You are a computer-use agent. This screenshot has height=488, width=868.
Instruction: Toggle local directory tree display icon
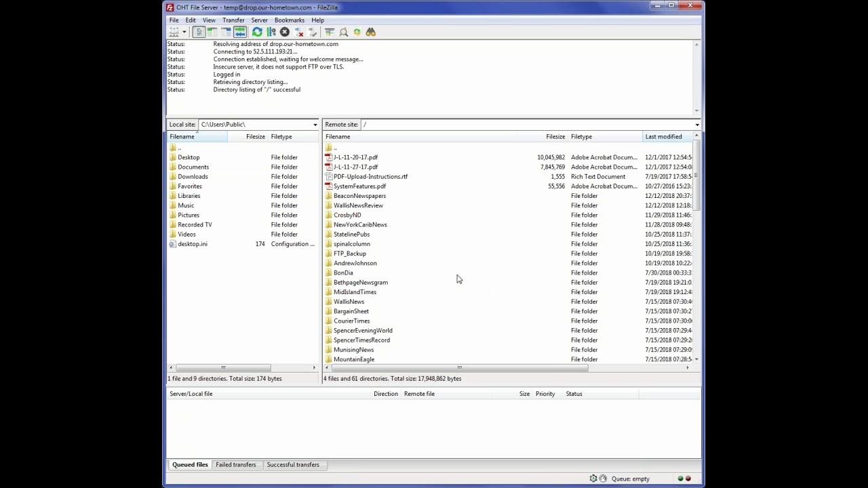point(212,32)
